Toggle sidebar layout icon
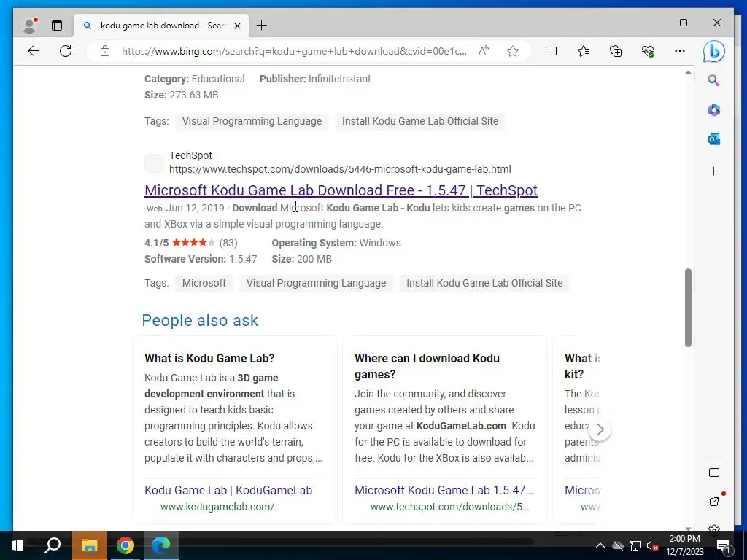The image size is (747, 560). point(713,472)
